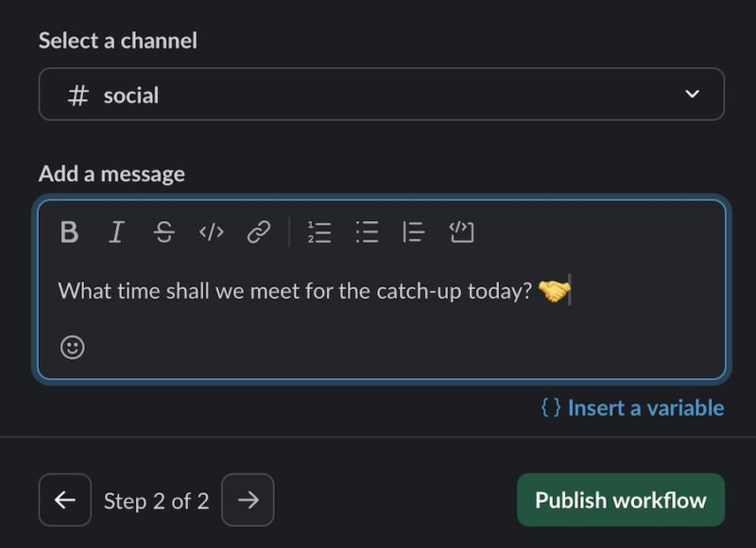The height and width of the screenshot is (548, 756).
Task: Click the curly braces variable icon
Action: click(x=551, y=407)
